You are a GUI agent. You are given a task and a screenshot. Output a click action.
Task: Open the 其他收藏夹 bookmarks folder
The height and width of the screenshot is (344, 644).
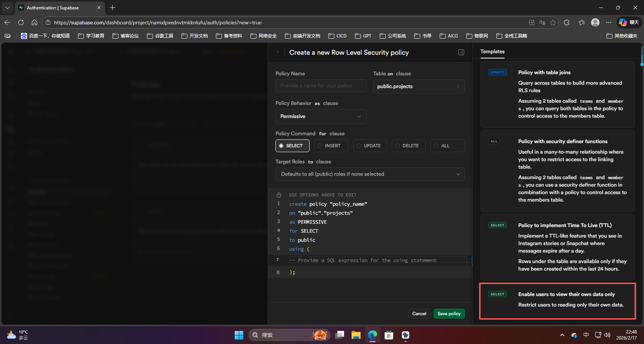(x=622, y=36)
